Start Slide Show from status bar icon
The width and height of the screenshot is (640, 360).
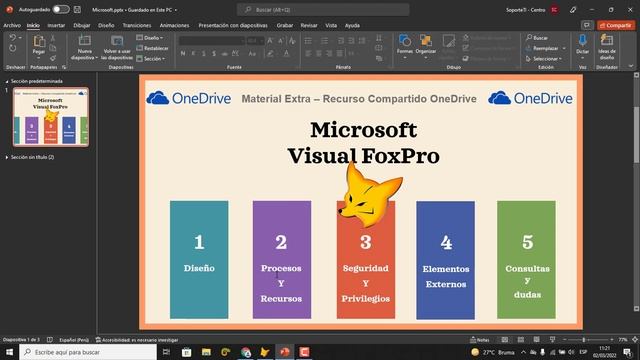coord(552,340)
